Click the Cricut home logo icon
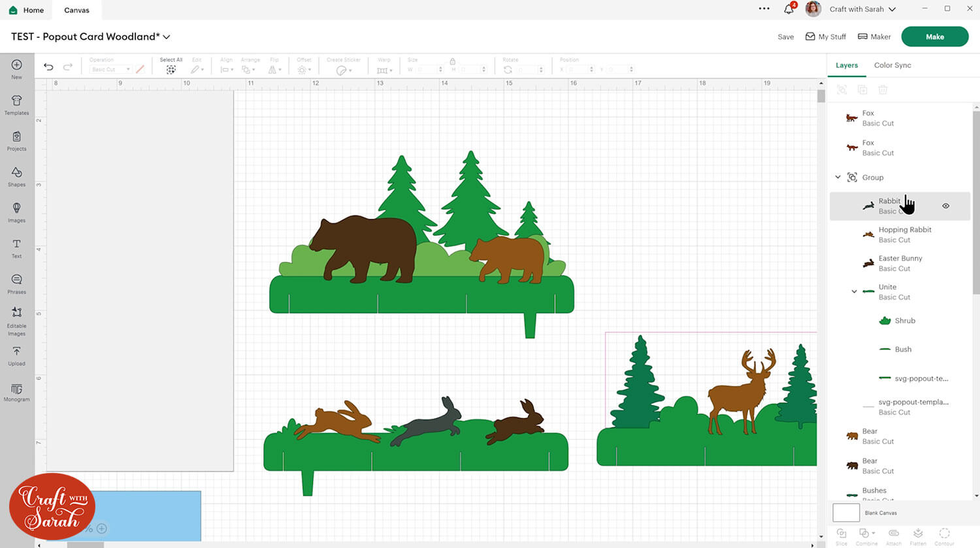The width and height of the screenshot is (980, 548). pyautogui.click(x=13, y=10)
